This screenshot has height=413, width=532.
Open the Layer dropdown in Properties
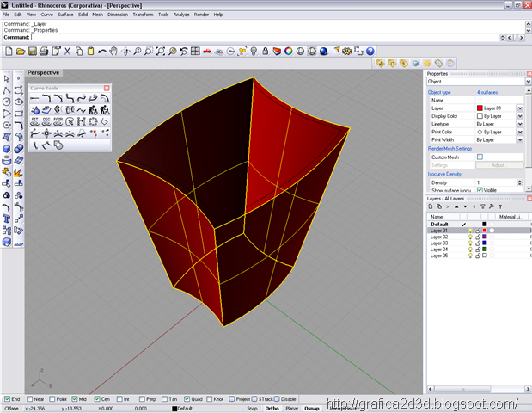click(520, 108)
